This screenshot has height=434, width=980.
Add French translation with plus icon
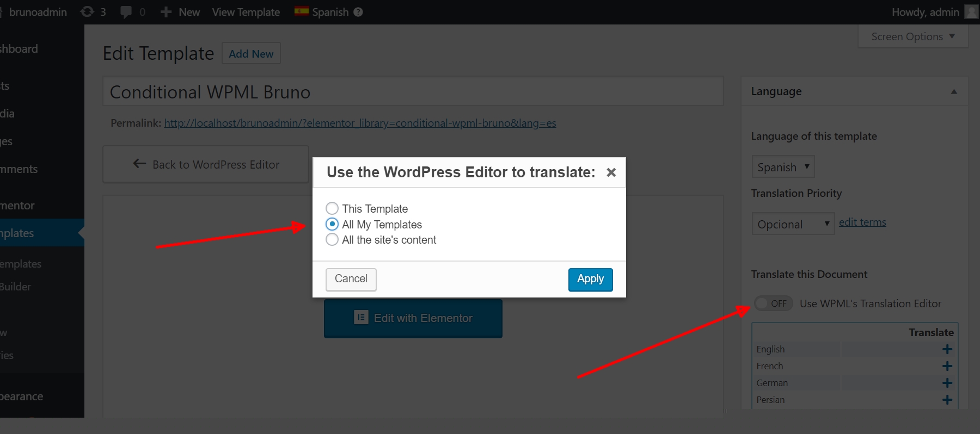947,366
